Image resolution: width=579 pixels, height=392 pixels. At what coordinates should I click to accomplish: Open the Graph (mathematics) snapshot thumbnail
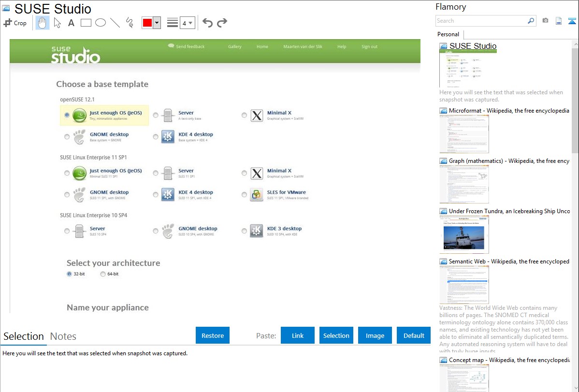(464, 184)
